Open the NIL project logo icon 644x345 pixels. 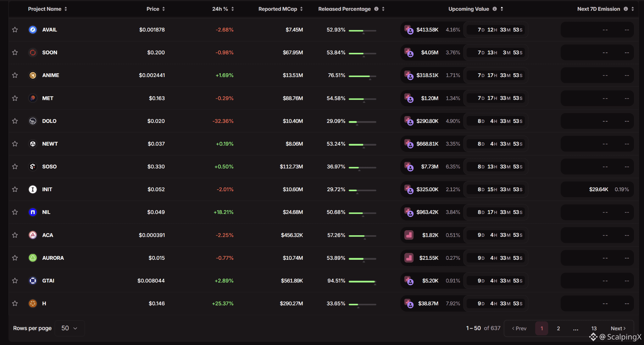tap(33, 212)
